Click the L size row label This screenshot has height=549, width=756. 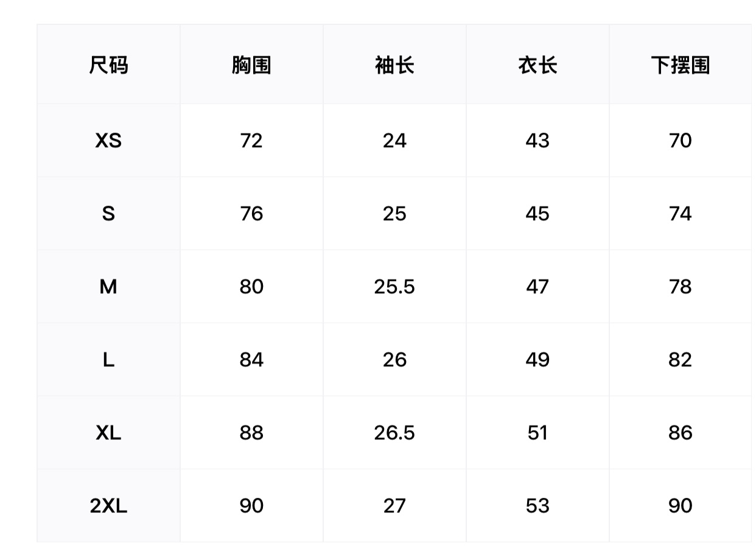[x=108, y=360]
